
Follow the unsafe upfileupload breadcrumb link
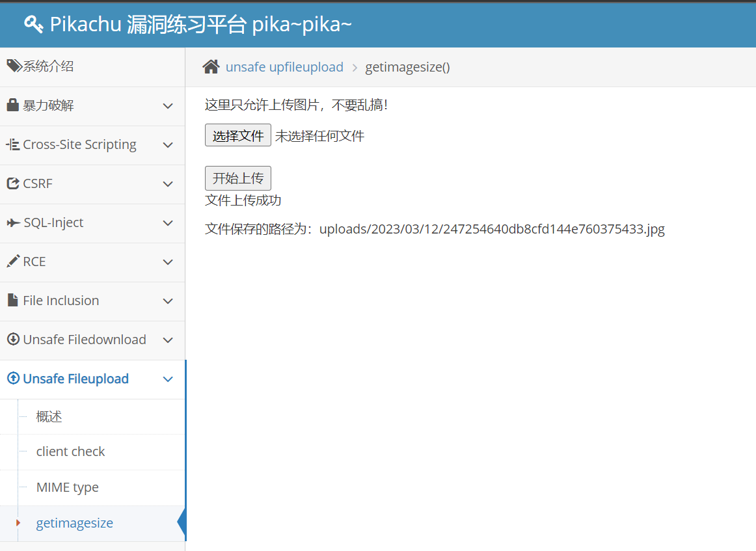[x=284, y=67]
